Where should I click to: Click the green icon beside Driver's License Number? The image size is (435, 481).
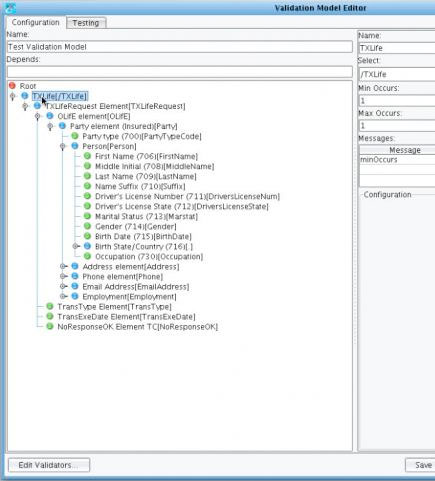(87, 196)
